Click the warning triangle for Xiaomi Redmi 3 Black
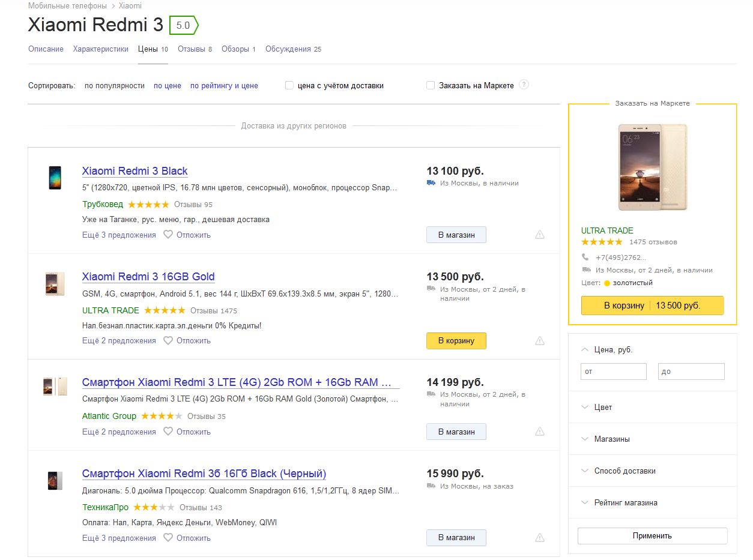 pos(540,235)
